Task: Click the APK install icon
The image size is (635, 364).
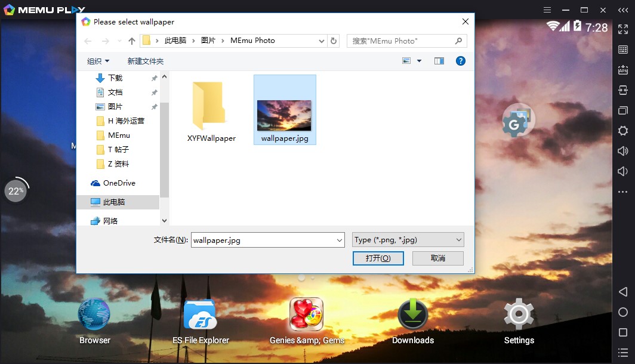Action: 622,70
